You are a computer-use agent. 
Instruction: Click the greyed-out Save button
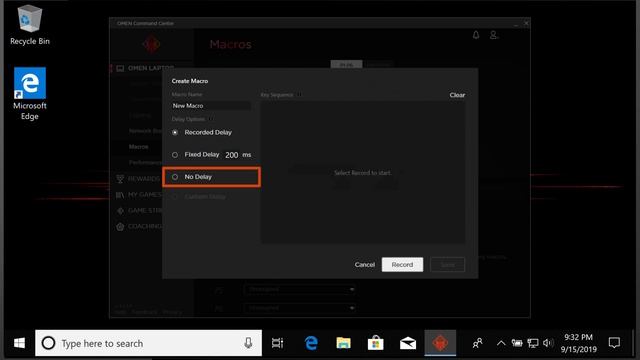coord(447,265)
